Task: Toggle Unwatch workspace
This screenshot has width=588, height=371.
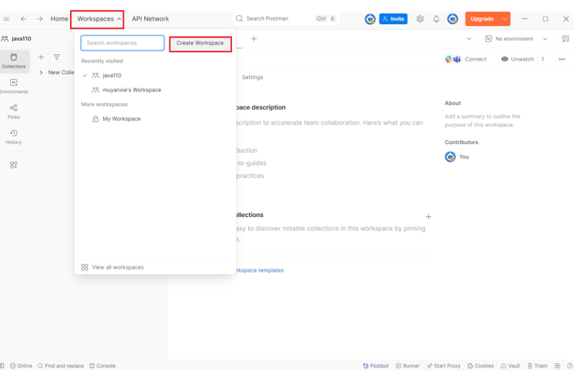Action: coord(517,59)
